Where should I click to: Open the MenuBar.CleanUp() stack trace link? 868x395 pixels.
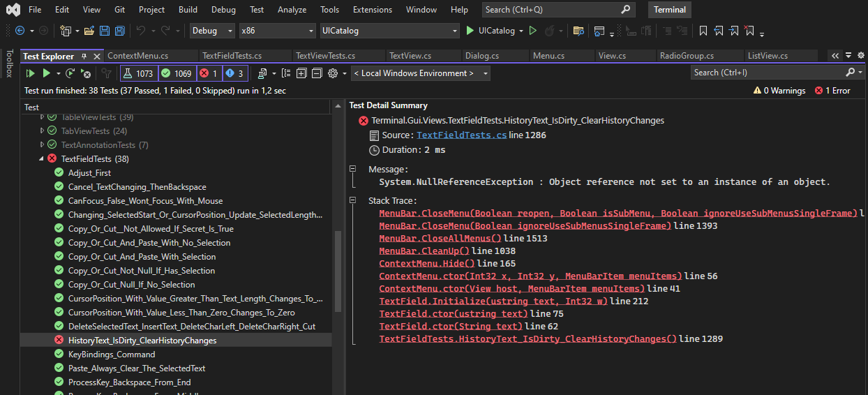click(424, 251)
